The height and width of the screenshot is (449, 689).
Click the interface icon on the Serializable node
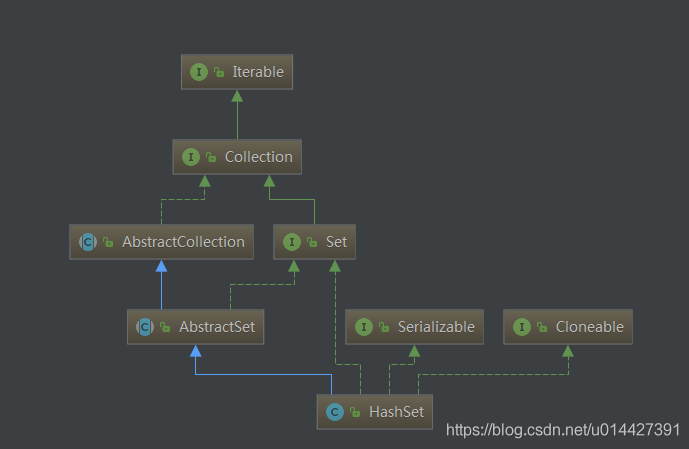coord(364,327)
